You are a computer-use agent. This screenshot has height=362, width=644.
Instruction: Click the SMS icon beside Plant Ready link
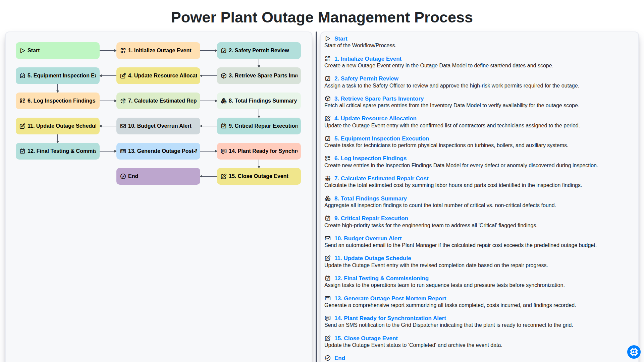click(x=328, y=318)
